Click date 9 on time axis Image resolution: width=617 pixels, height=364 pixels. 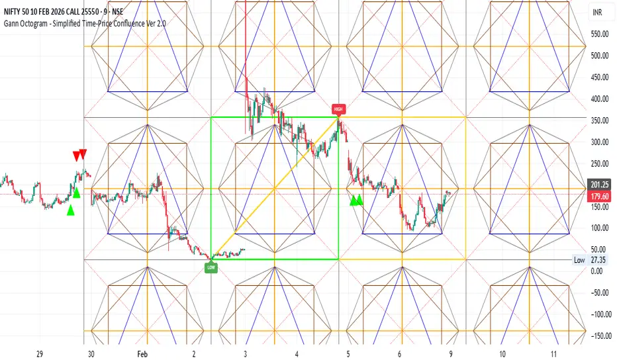451,354
